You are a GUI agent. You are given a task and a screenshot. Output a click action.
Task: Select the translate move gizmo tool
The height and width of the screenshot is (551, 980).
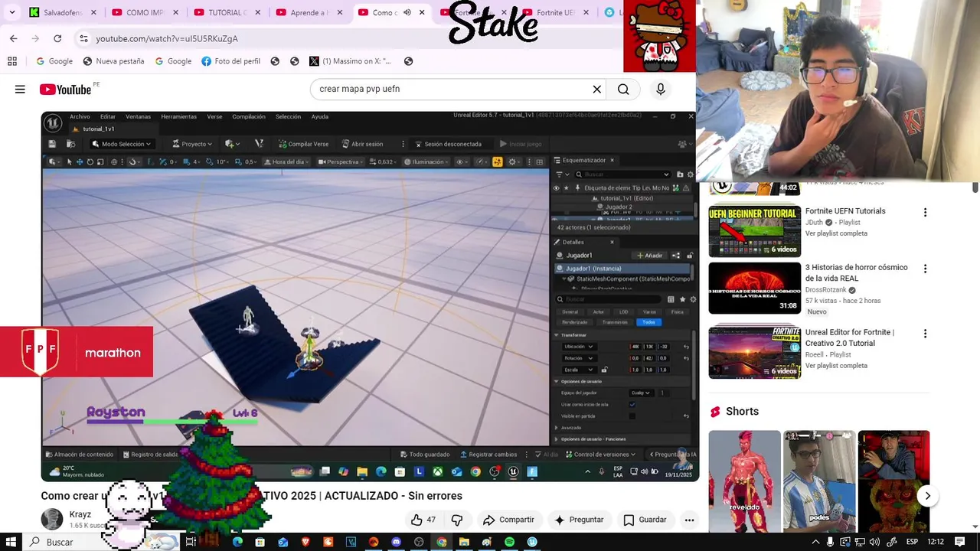[80, 161]
